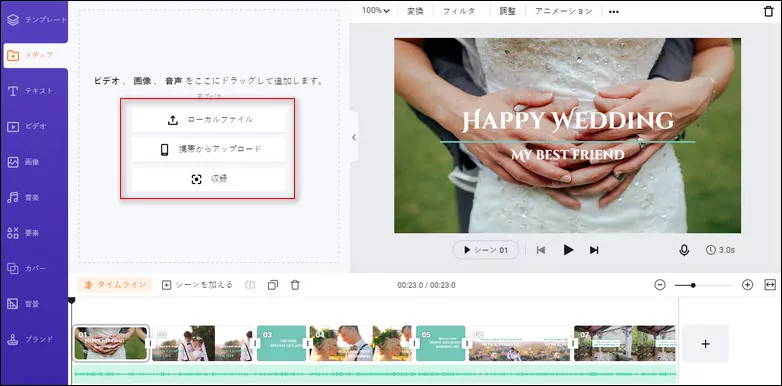Select scene 06 thumbnail in timeline
This screenshot has height=386, width=782.
click(x=520, y=343)
